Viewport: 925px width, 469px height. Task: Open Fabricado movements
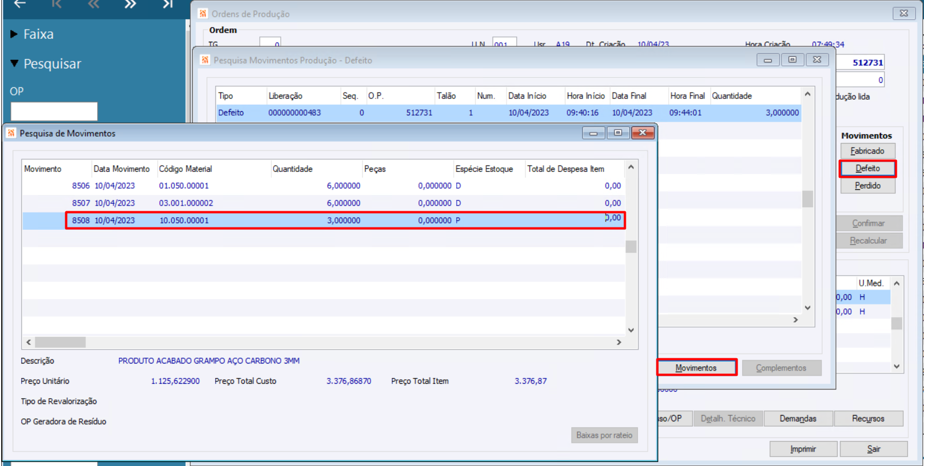(x=867, y=151)
